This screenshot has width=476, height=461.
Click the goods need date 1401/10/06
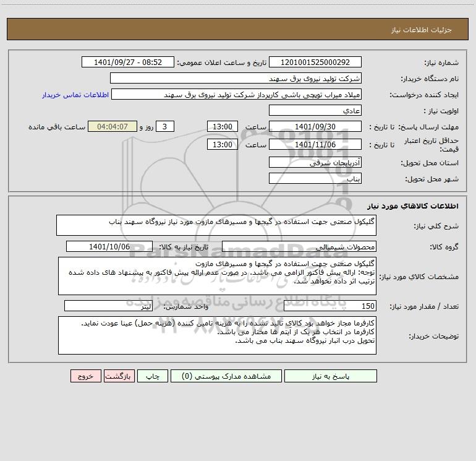pos(109,246)
